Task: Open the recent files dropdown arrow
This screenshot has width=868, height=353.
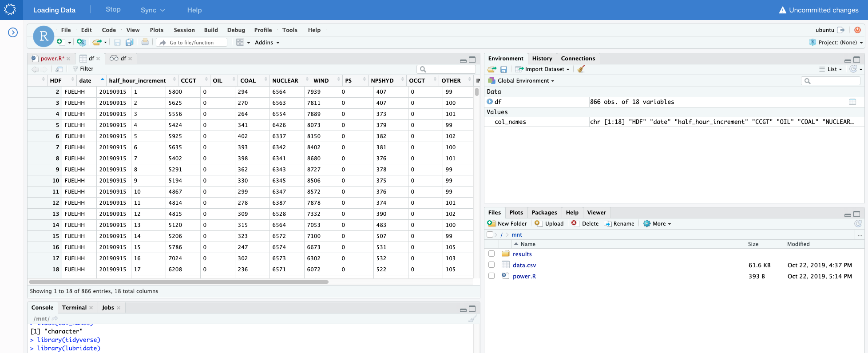Action: pos(105,43)
